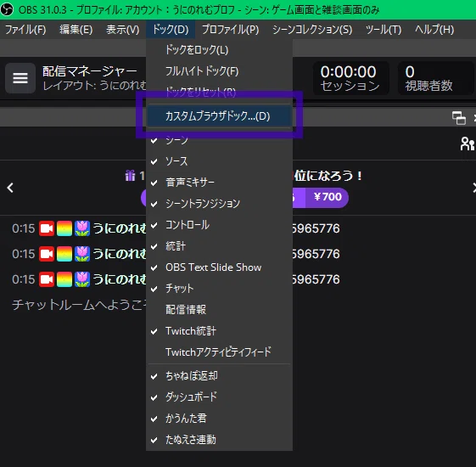Toggle OBS Text Slide Show dock
The width and height of the screenshot is (476, 467).
(219, 267)
